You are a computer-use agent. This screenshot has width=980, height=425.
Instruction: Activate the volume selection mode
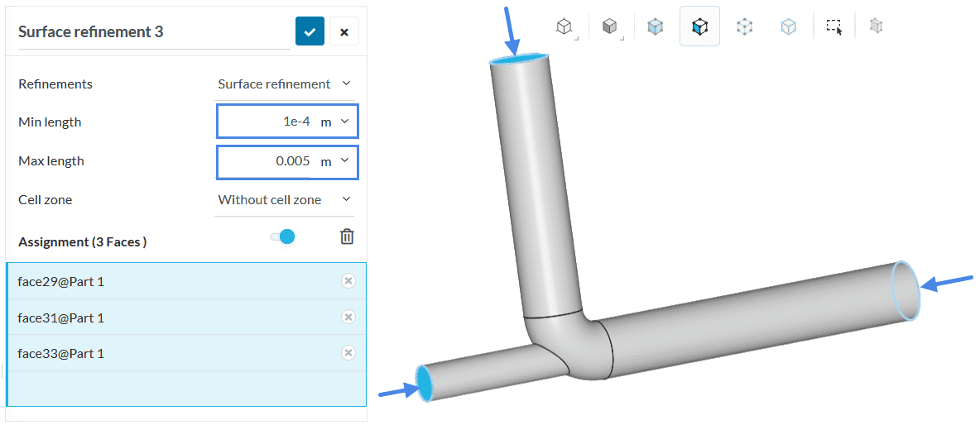click(656, 26)
